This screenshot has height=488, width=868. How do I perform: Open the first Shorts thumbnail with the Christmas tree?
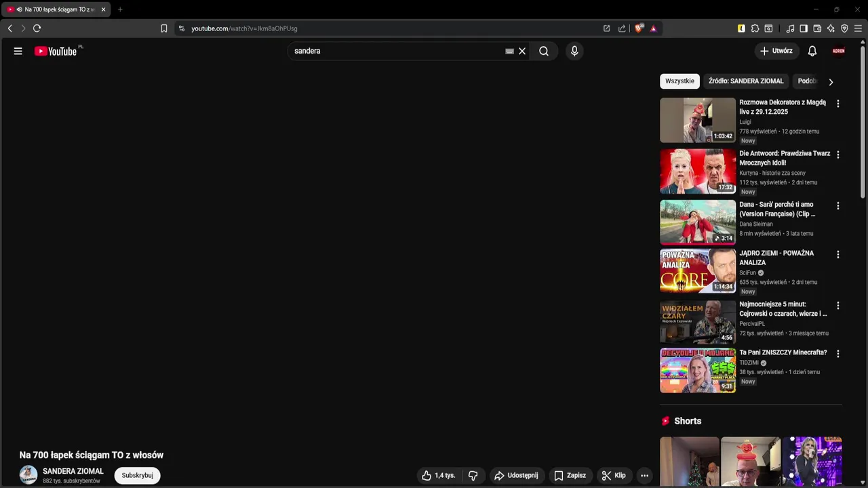point(690,462)
